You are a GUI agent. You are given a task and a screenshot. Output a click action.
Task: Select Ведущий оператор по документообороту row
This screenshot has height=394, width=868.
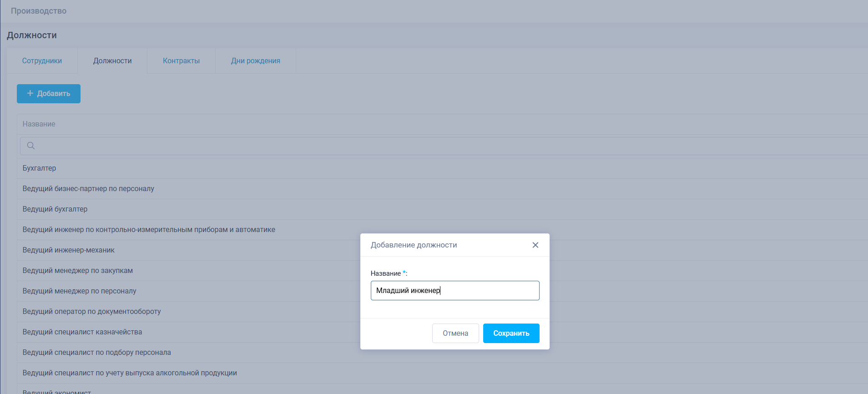pos(92,311)
